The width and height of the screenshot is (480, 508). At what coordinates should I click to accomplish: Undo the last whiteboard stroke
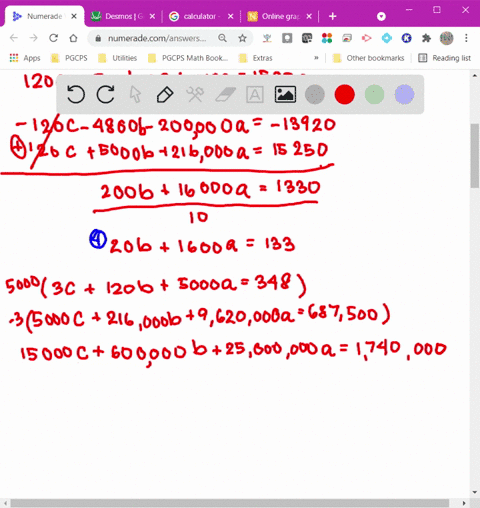(x=76, y=95)
